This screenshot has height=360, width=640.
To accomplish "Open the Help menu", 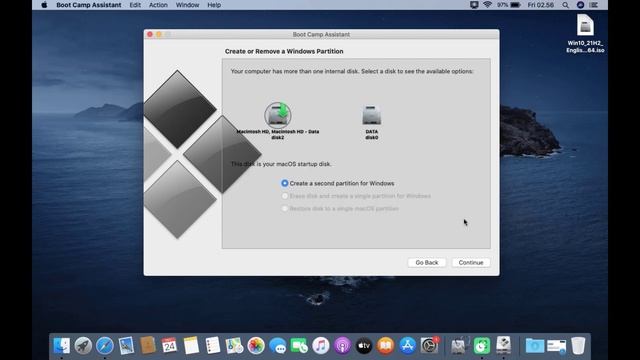I will 214,5.
